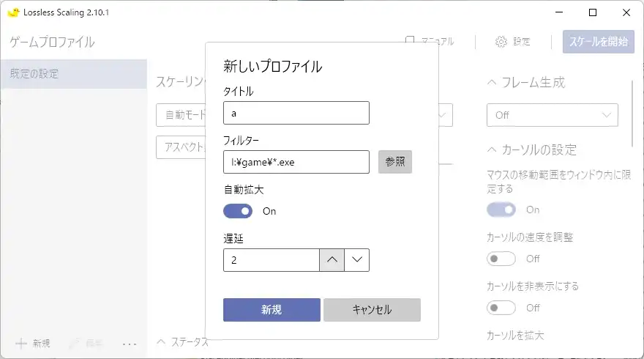Click the pencil edit profile icon
This screenshot has width=644, height=359.
75,343
